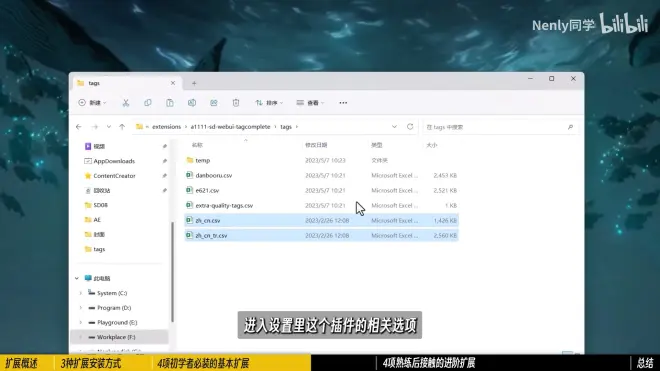Click 2,453 KB size of danbooru.csv

(445, 175)
